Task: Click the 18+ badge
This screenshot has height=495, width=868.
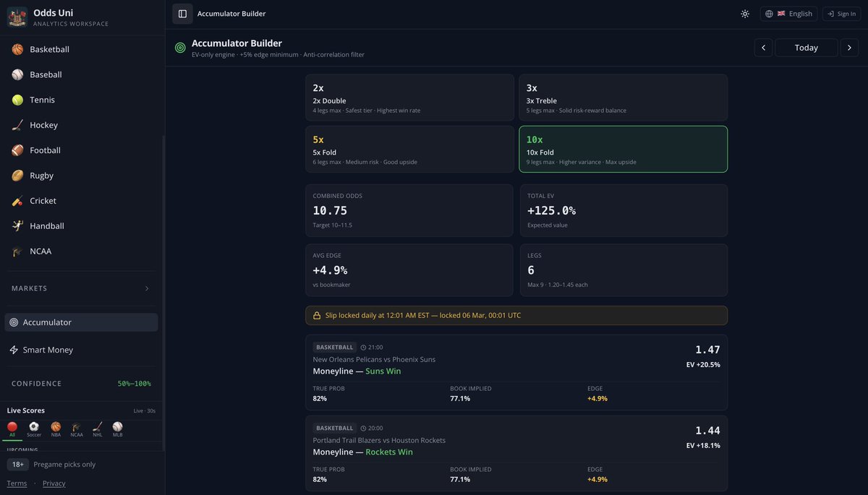Action: pos(18,465)
